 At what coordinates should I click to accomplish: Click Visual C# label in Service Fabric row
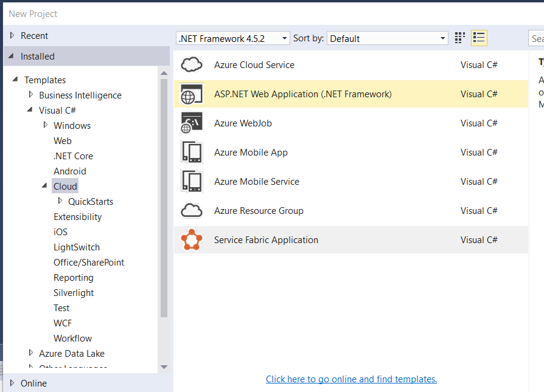point(479,240)
